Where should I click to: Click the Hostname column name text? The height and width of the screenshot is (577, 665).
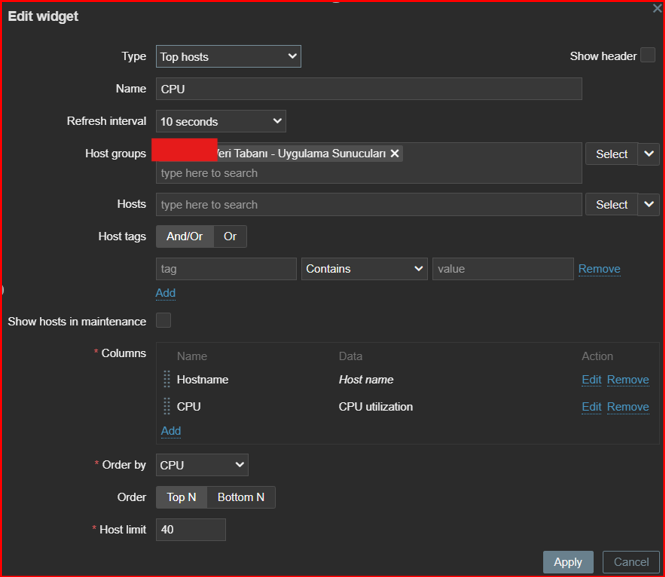pos(202,379)
